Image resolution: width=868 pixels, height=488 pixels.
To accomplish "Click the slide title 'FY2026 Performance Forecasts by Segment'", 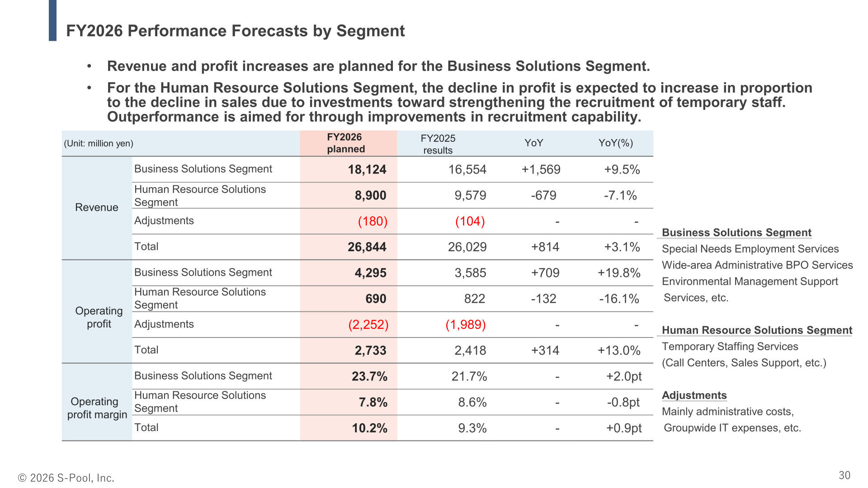I will (235, 31).
